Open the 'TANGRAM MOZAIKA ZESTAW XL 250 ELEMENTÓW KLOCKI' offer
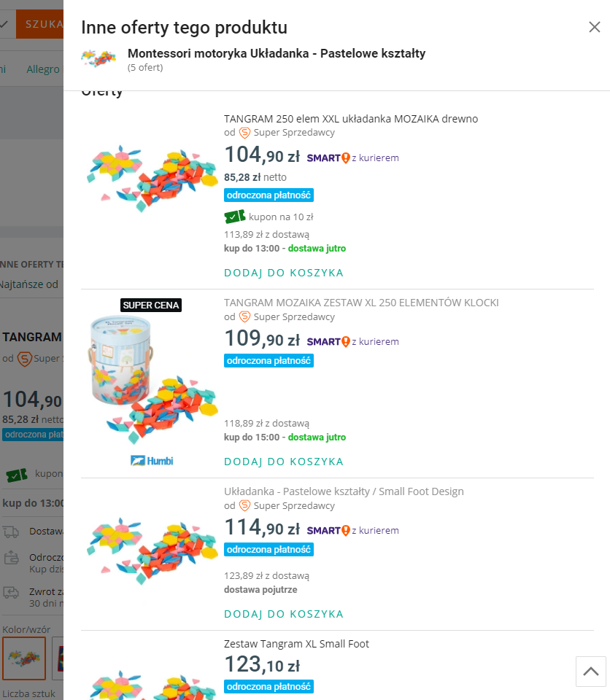Image resolution: width=610 pixels, height=700 pixels. (x=361, y=303)
